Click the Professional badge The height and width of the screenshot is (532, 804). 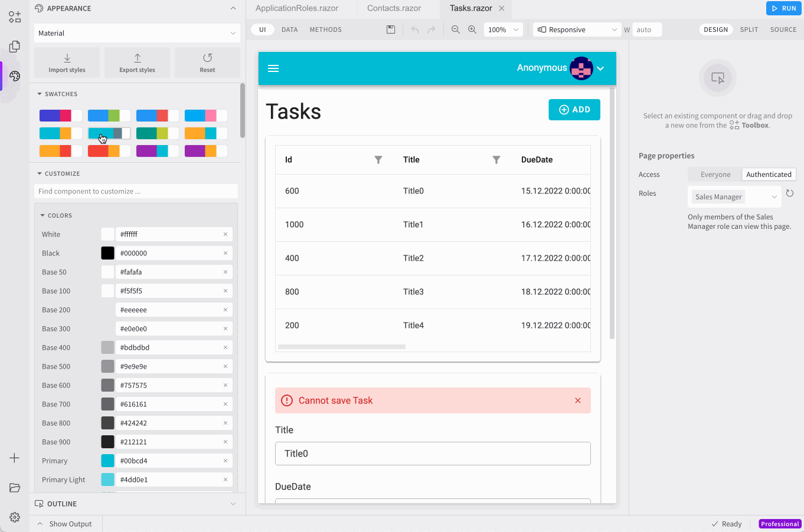[x=780, y=524]
